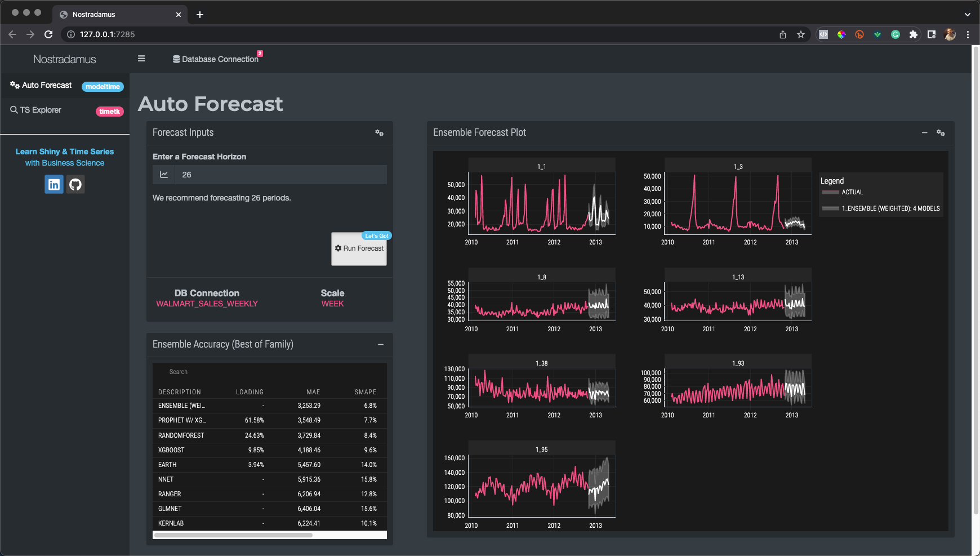Go back in browser history
Image resolution: width=980 pixels, height=556 pixels.
[12, 34]
